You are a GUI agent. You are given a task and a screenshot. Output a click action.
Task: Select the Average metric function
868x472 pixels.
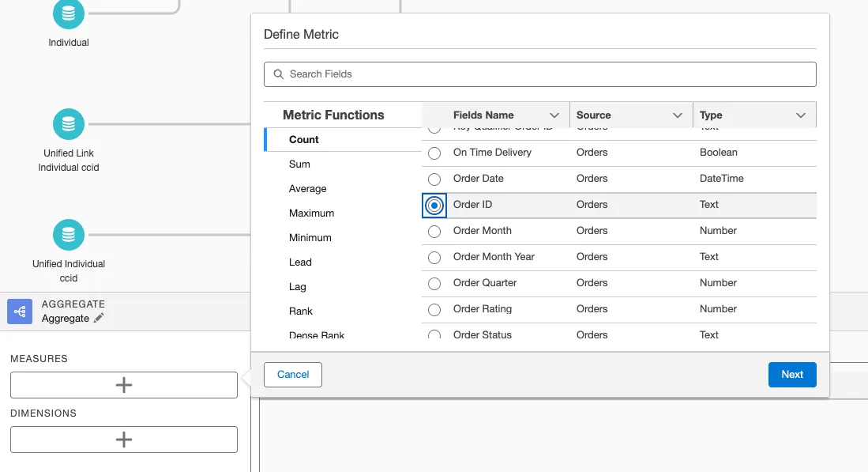307,189
